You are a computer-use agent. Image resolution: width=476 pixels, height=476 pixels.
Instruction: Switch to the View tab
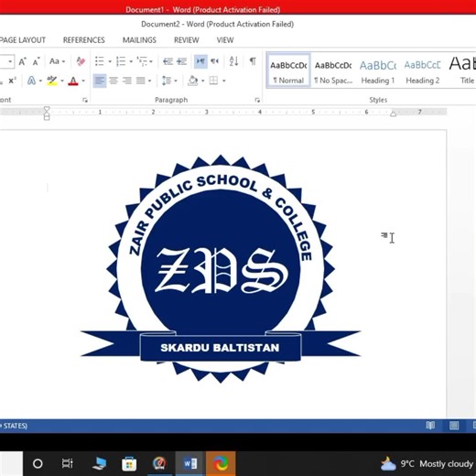tap(225, 40)
